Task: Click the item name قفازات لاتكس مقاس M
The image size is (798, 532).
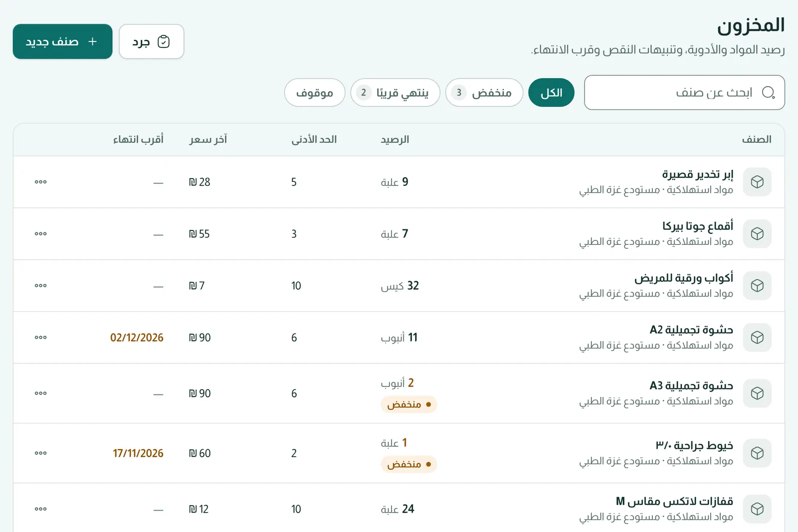Action: click(674, 501)
